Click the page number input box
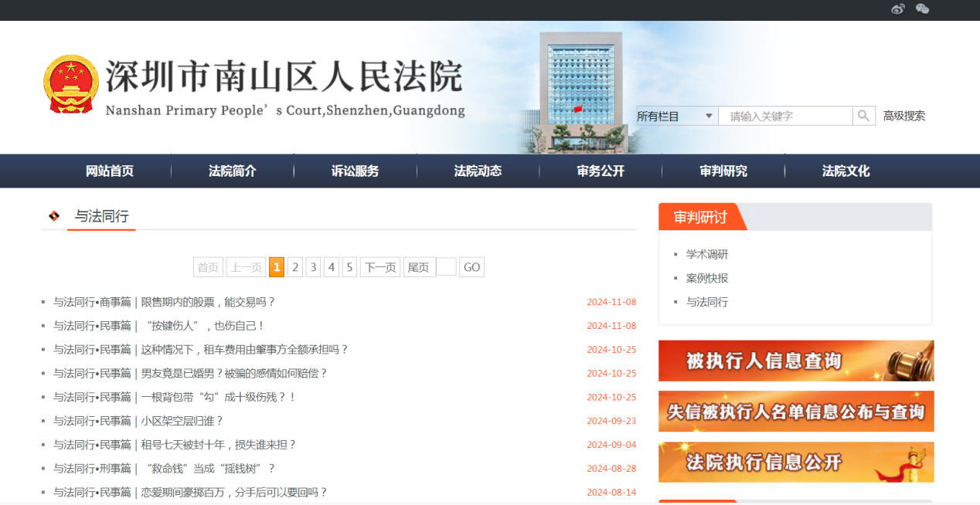The height and width of the screenshot is (505, 980). (446, 267)
